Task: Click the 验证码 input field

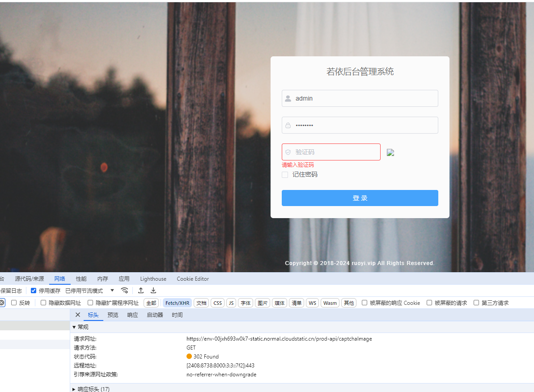Action: click(x=335, y=152)
